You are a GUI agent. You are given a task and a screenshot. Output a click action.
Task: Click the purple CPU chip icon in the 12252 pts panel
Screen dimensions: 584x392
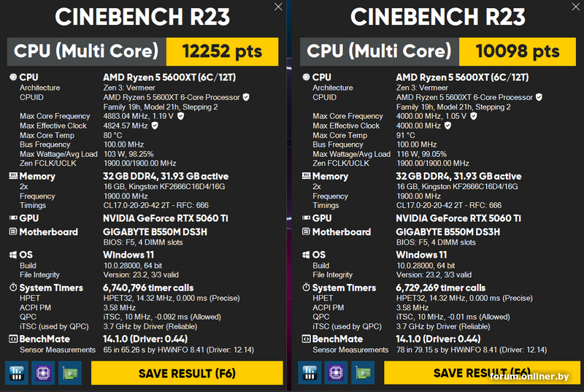[x=42, y=372]
